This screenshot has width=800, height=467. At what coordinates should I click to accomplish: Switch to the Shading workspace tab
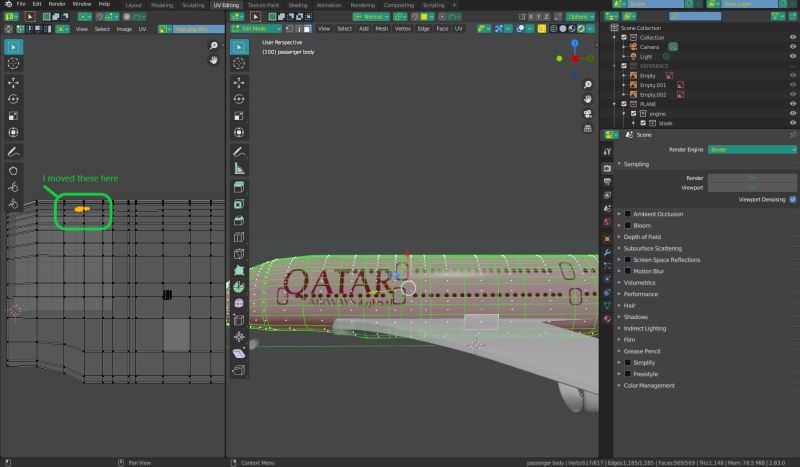tap(298, 5)
